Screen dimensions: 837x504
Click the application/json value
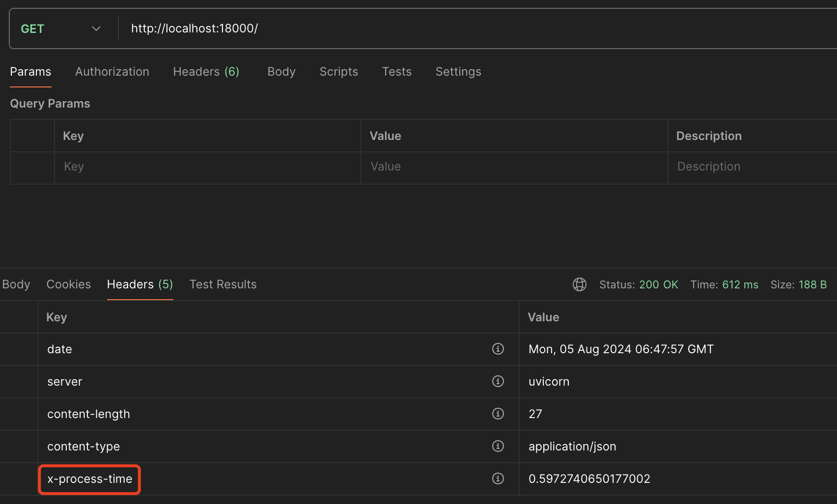[x=572, y=447]
